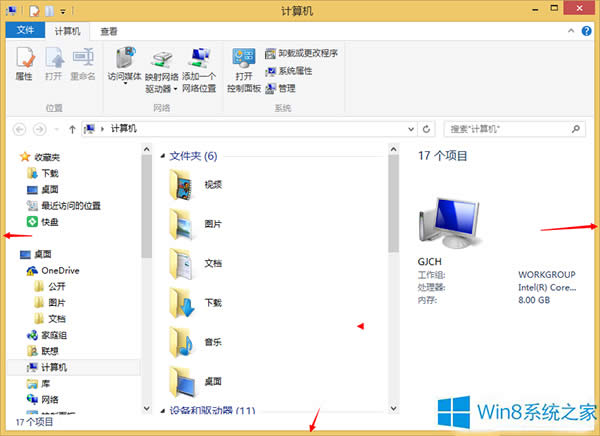Image resolution: width=600 pixels, height=436 pixels.
Task: Click 映射网络驱动器 (Map network drive) icon
Action: pyautogui.click(x=161, y=71)
